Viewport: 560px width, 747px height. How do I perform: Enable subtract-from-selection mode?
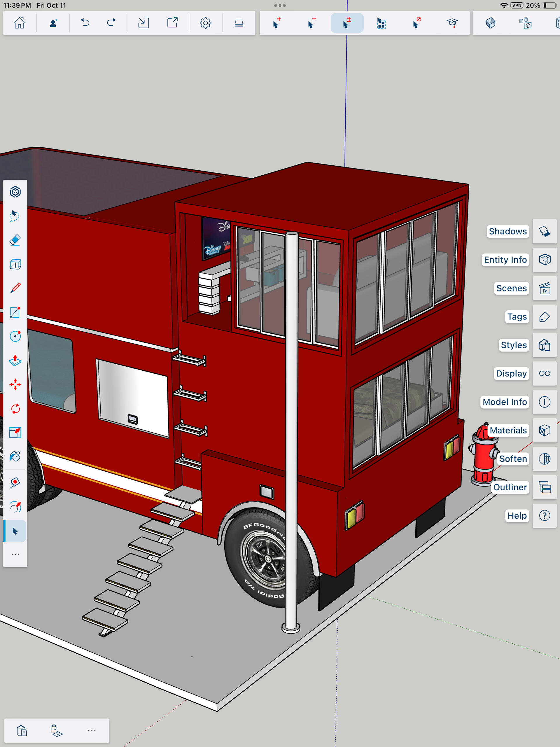[x=312, y=23]
